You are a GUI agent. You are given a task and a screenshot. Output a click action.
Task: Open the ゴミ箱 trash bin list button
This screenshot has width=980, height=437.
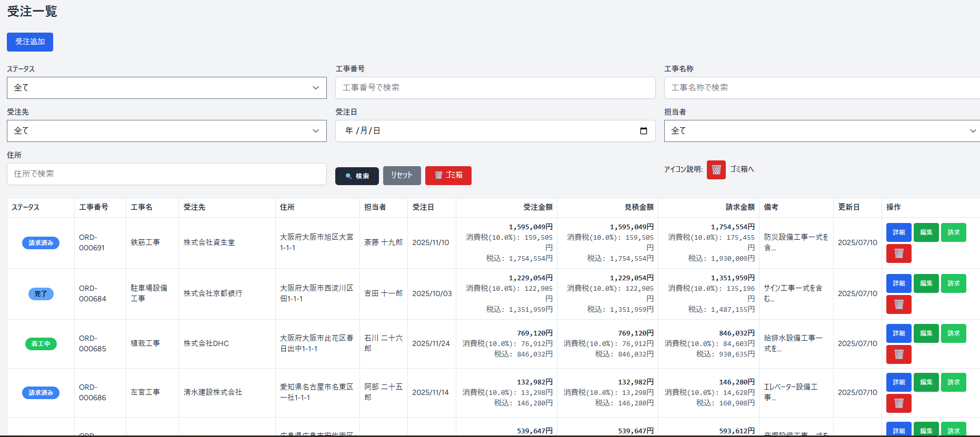click(448, 175)
